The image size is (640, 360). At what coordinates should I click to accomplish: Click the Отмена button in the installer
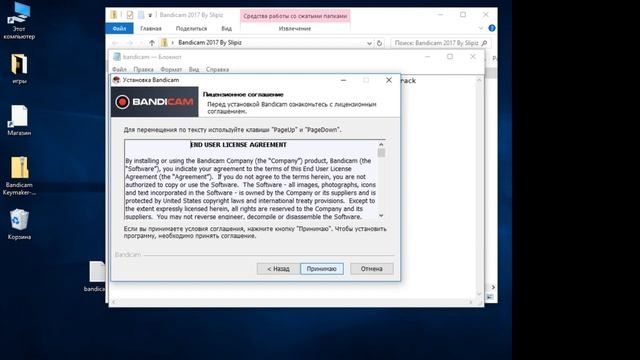tap(372, 269)
